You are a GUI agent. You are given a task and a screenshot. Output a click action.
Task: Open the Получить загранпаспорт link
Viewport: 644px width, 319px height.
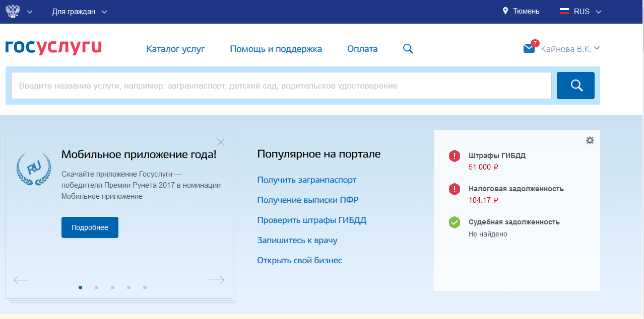[x=306, y=180]
